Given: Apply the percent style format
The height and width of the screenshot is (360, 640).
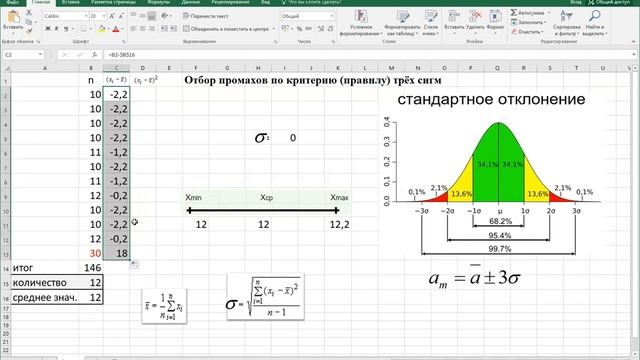Looking at the screenshot, I should tap(299, 29).
